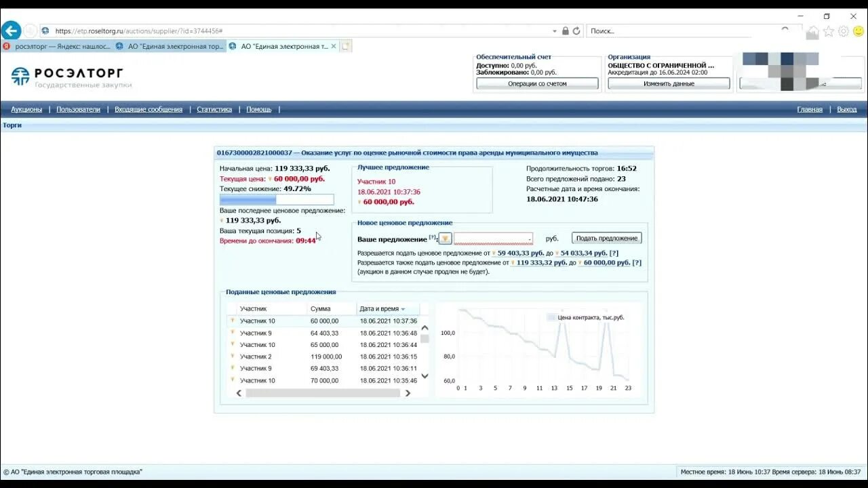Open the Пользователи menu
Viewport: 868px width, 488px height.
tap(78, 109)
